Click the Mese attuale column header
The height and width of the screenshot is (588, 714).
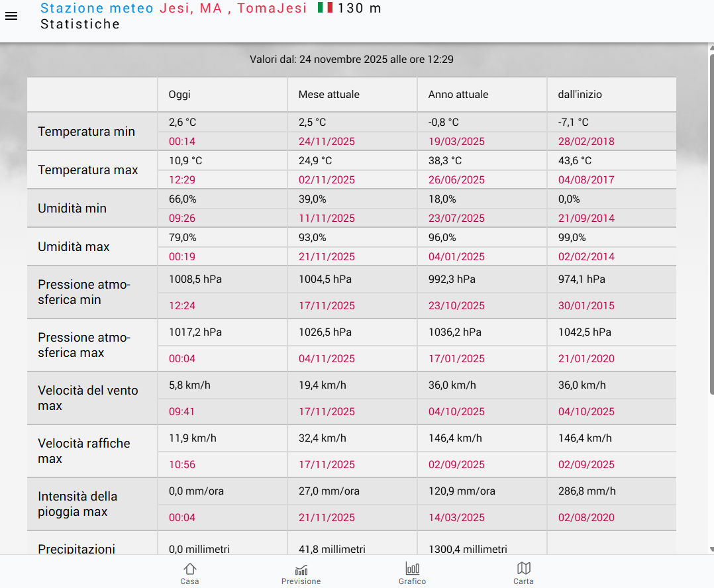(x=329, y=95)
